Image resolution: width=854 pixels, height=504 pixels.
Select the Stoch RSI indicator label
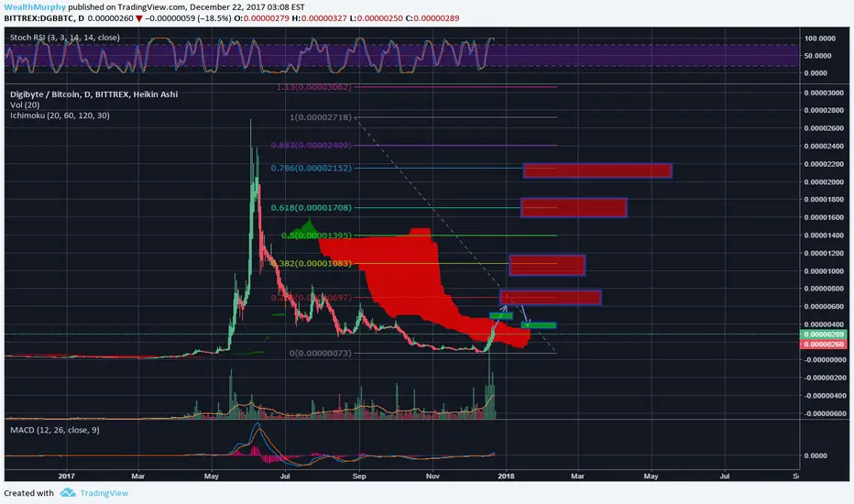[x=65, y=38]
